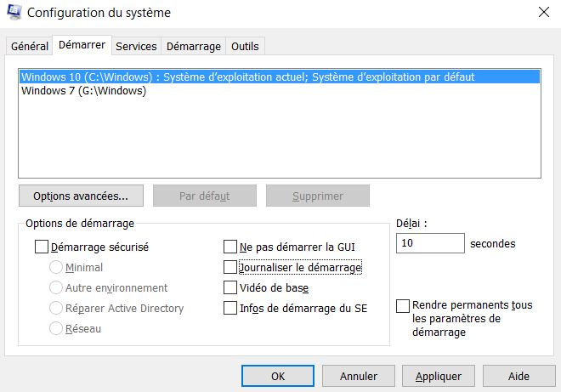Click the Appliquer button
Viewport: 561px width, 392px height.
coord(439,376)
